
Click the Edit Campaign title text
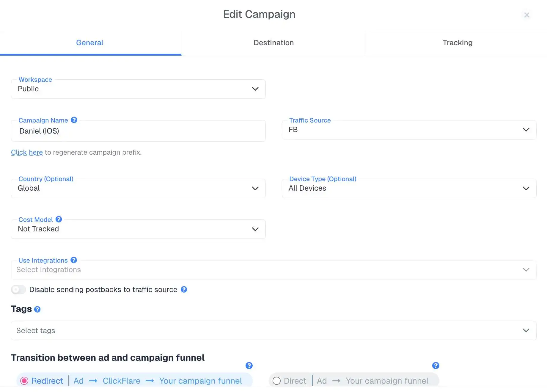pos(259,14)
